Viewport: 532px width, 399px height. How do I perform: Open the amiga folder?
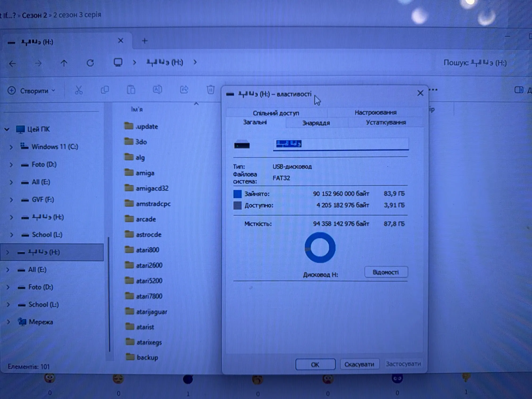click(x=145, y=173)
